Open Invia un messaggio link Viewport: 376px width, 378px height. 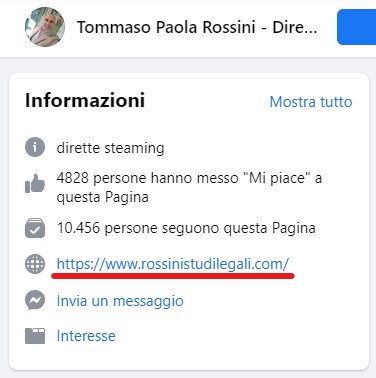tap(120, 301)
